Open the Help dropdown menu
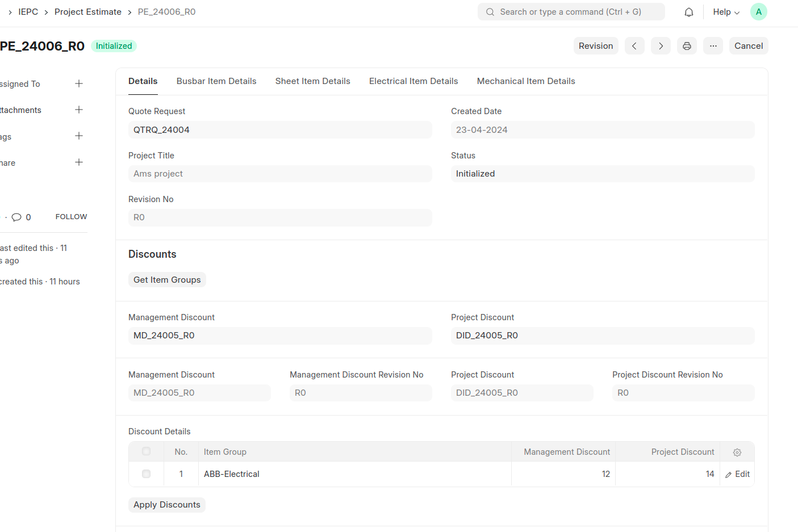This screenshot has width=798, height=532. tap(725, 11)
